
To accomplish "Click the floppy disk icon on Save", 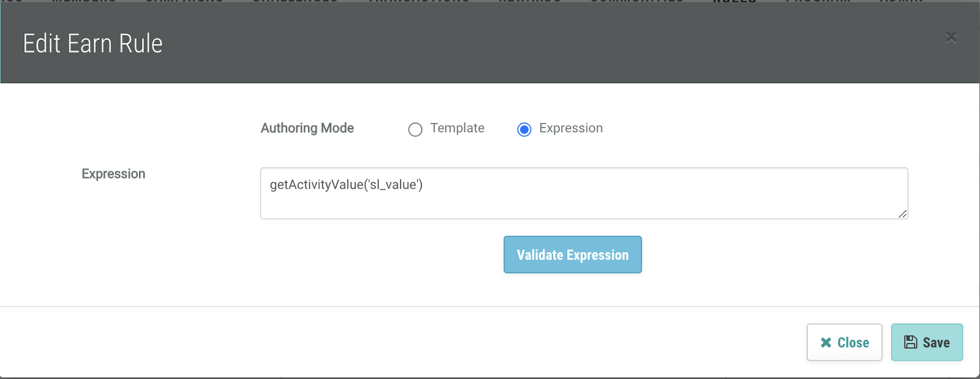I will [911, 342].
